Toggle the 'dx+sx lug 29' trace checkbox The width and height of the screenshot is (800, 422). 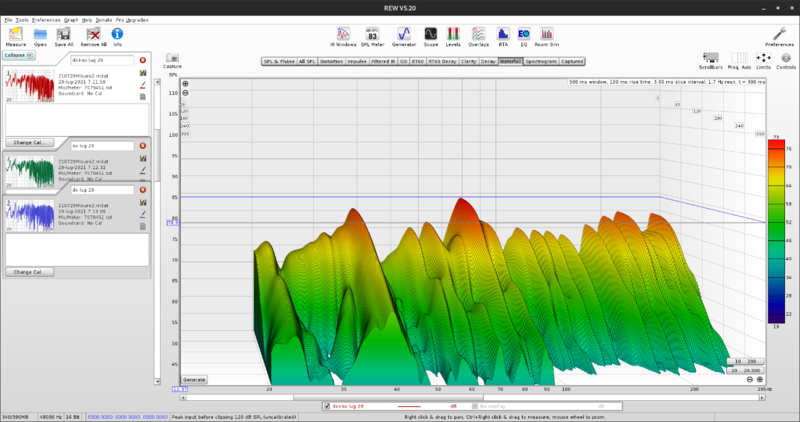pos(327,406)
